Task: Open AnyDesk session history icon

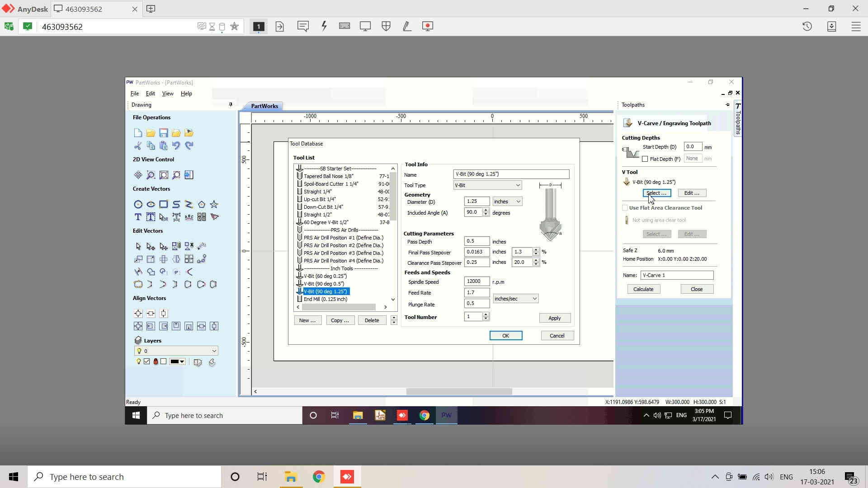Action: click(807, 26)
